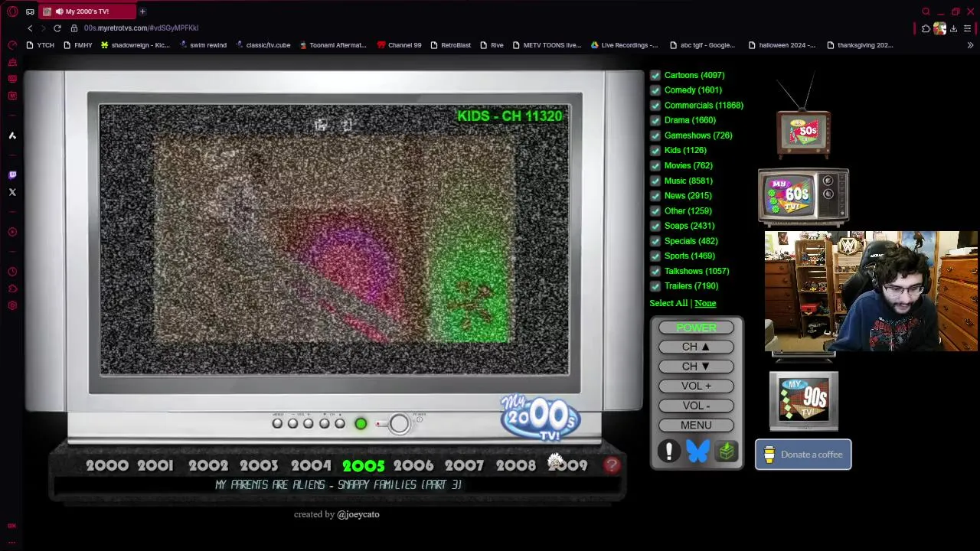Open the exclamation alert icon on remote

coord(668,452)
